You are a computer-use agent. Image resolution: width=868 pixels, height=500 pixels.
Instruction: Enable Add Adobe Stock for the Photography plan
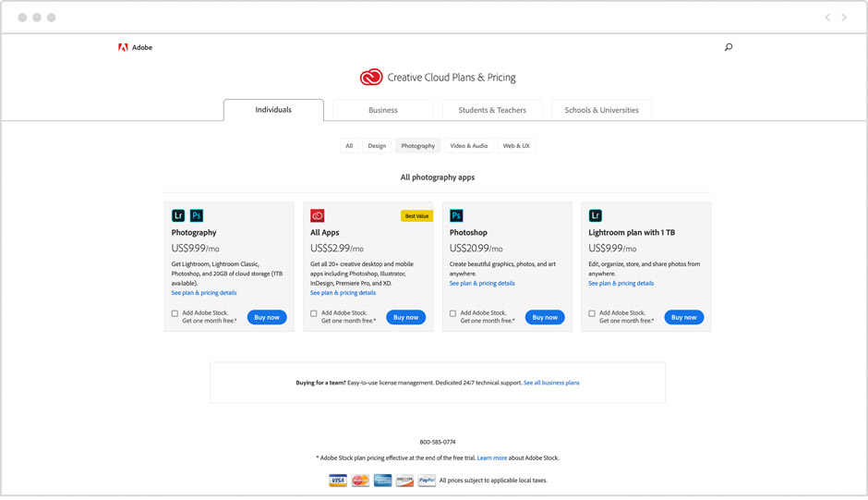click(175, 313)
